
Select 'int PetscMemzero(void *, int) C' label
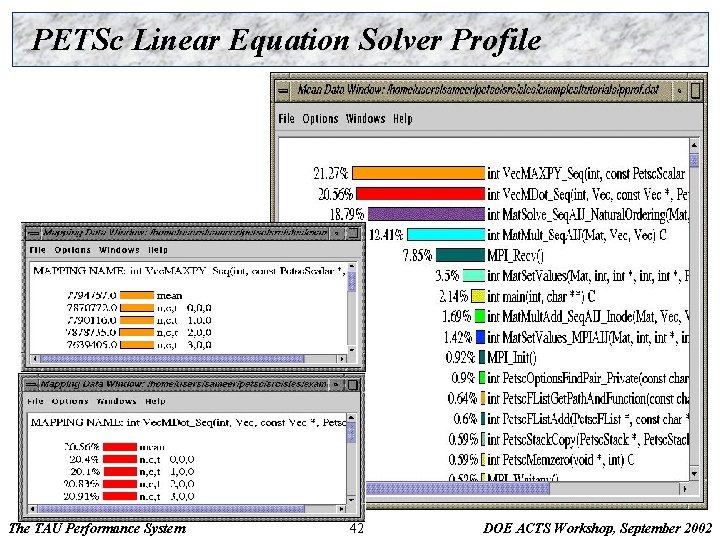coord(561,460)
